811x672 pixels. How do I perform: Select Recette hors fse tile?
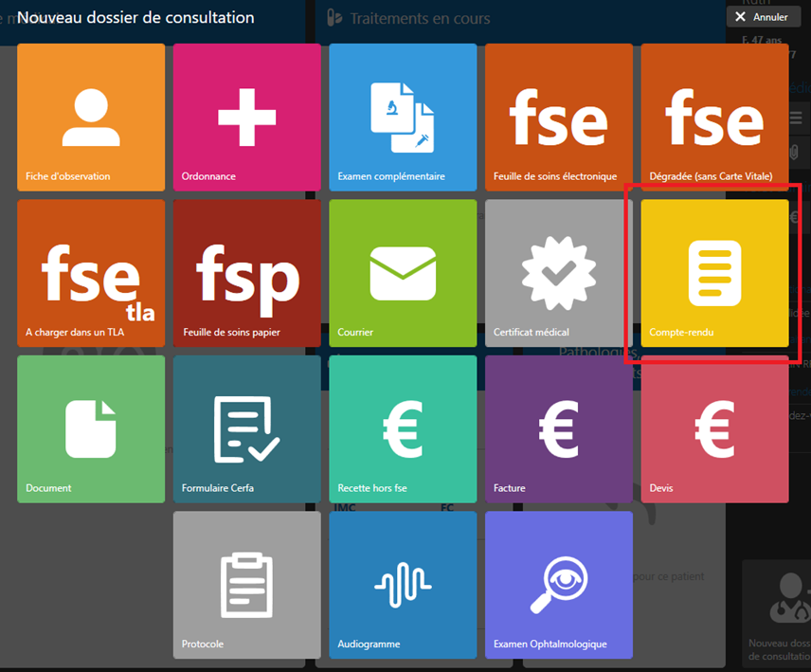click(x=403, y=428)
